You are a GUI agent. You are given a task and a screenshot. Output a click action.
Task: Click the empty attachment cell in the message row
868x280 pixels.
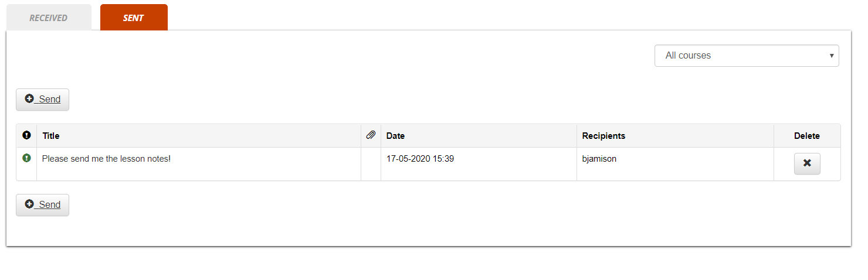[x=371, y=164]
